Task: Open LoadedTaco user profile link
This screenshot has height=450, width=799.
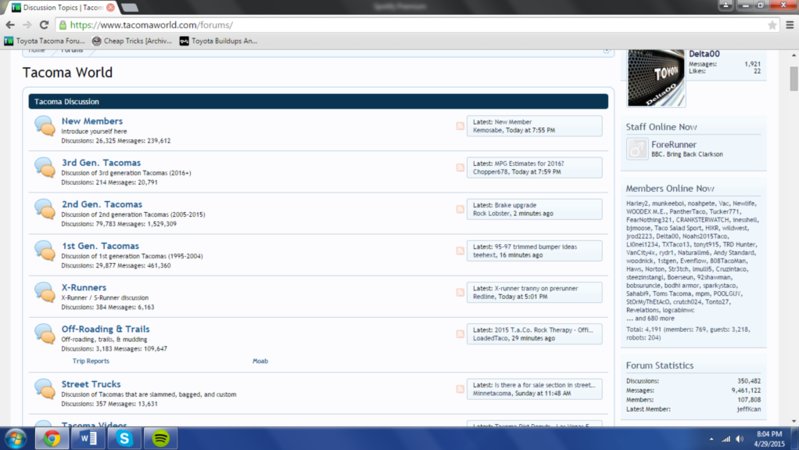Action: (x=492, y=338)
